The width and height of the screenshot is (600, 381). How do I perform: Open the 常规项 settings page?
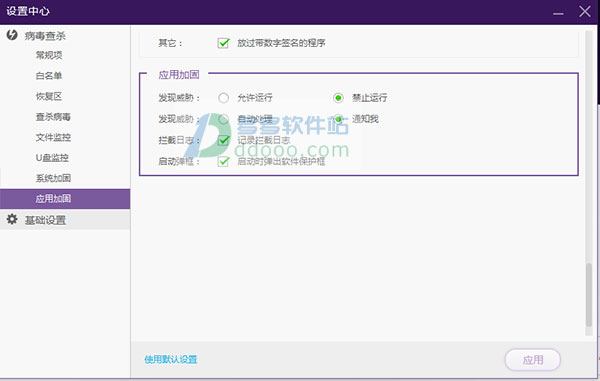[x=49, y=55]
